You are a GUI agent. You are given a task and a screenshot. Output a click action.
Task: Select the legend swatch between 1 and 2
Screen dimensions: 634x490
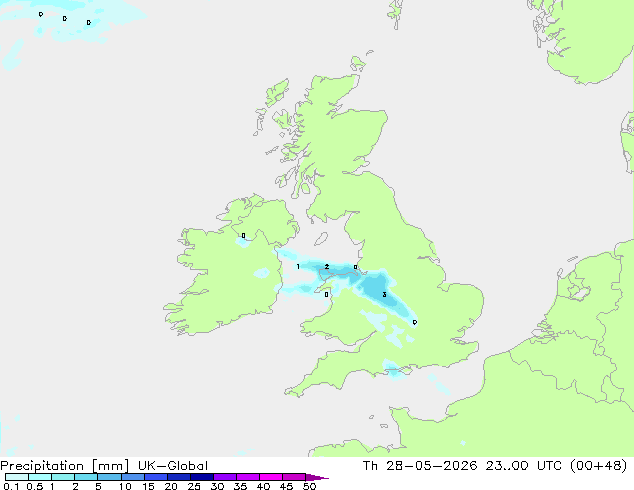(x=63, y=477)
